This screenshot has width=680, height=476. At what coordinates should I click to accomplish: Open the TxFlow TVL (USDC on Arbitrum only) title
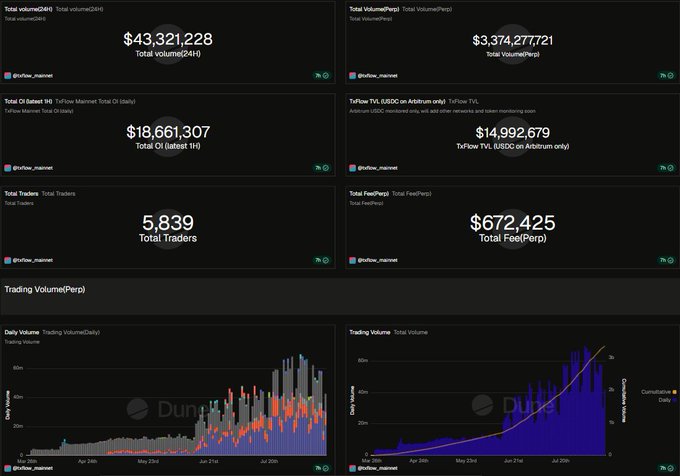click(397, 101)
